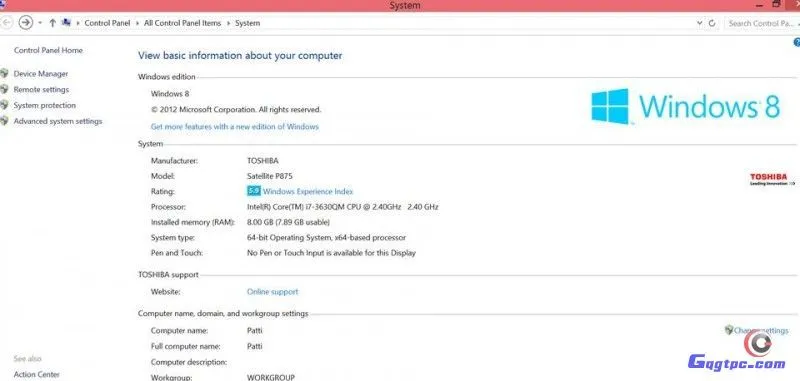Refresh the System page

click(x=712, y=23)
